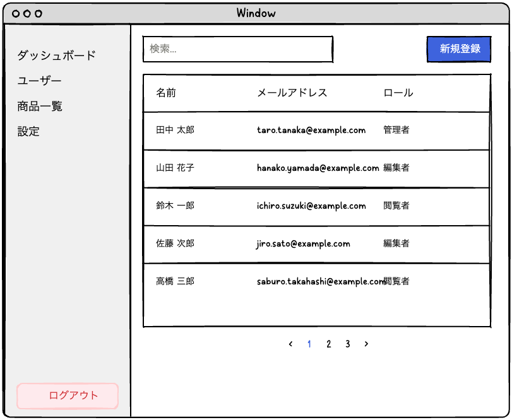Click 編集者 role of 佐藤 次郎
The image size is (512, 420).
click(x=396, y=243)
